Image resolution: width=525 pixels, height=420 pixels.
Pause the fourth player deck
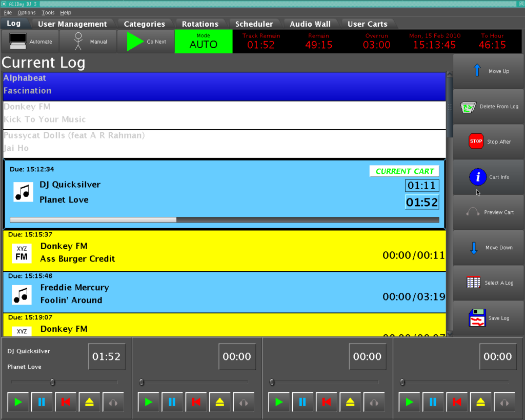(x=433, y=402)
